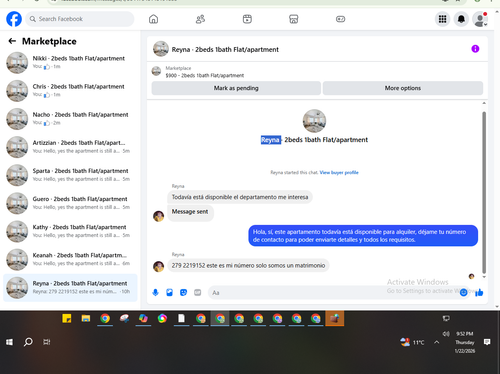Open Chris conversation in the list

click(70, 90)
